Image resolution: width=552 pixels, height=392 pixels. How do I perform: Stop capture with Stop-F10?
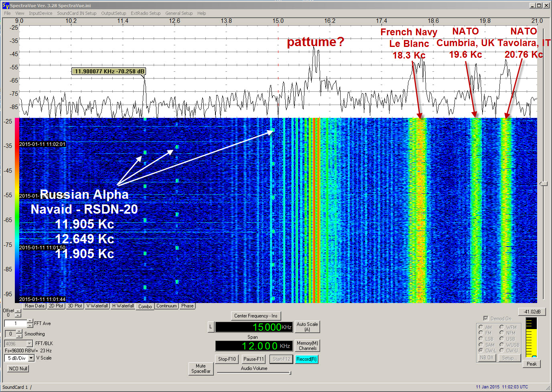[227, 359]
